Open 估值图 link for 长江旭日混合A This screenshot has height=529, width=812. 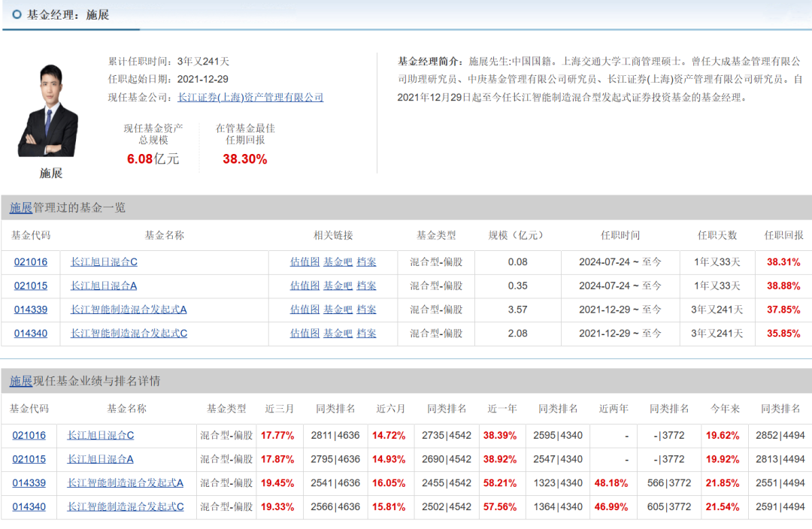pos(304,286)
